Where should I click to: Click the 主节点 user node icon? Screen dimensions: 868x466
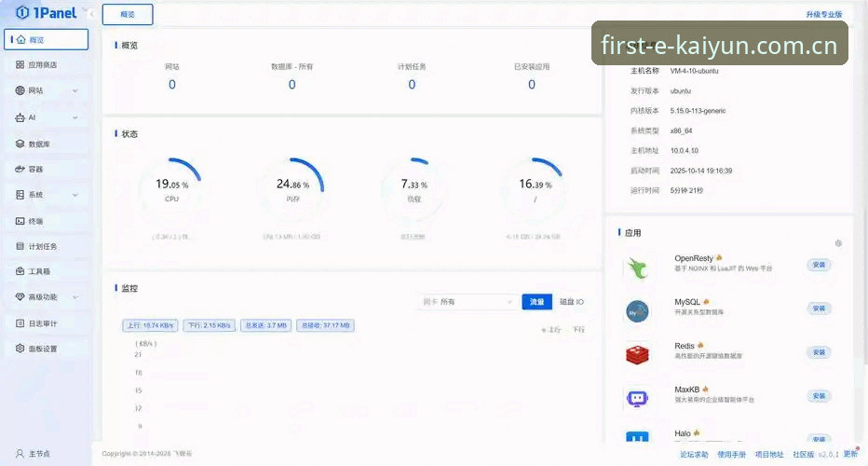point(20,454)
